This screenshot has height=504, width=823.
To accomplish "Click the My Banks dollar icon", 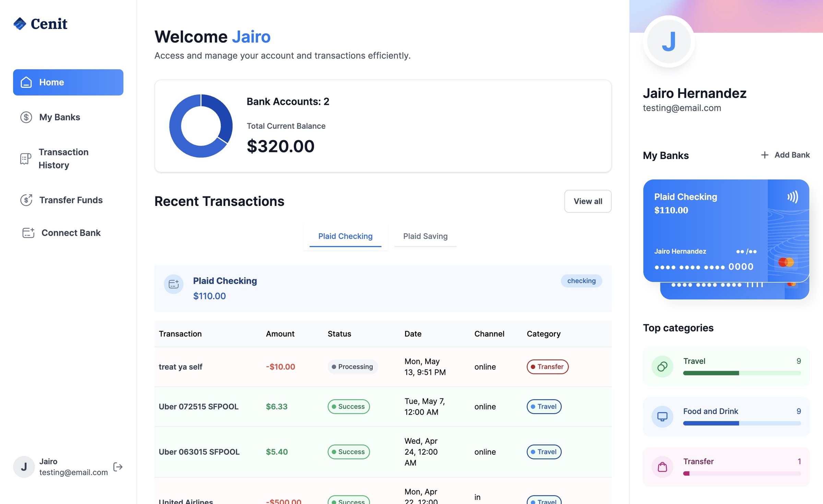I will point(26,117).
